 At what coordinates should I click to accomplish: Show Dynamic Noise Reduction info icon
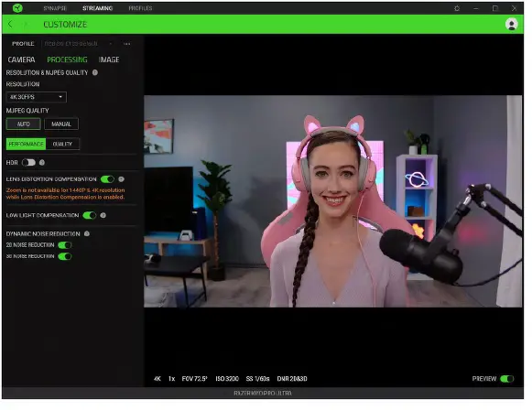87,233
